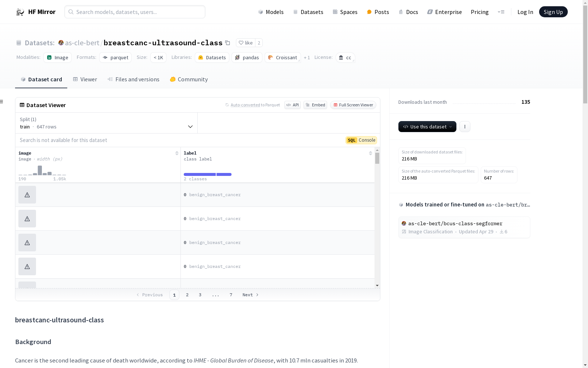Expand the +1 more libraries
Screen dimensions: 588x368
[x=307, y=58]
